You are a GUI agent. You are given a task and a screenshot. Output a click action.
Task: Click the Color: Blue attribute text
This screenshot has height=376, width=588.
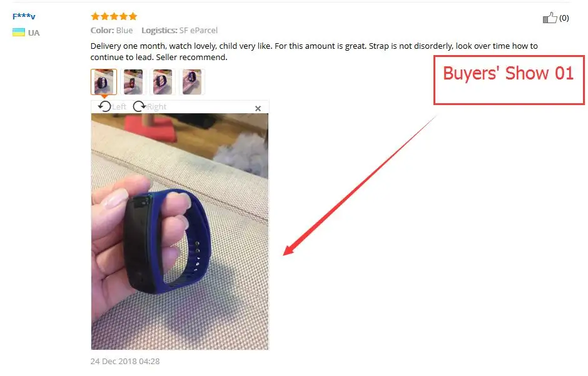[111, 31]
